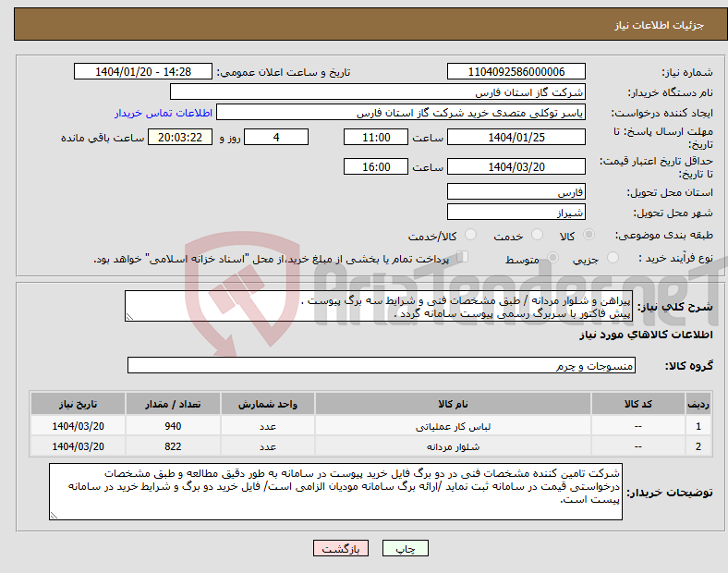Screen dimensions: 728x573
Task: Click the requester field یاسر توکلی
Action: click(401, 113)
